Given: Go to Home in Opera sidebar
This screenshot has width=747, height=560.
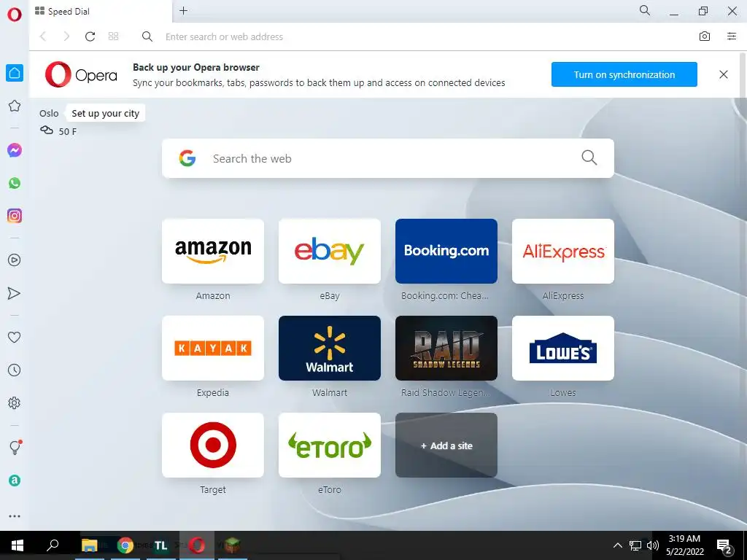Looking at the screenshot, I should 15,73.
